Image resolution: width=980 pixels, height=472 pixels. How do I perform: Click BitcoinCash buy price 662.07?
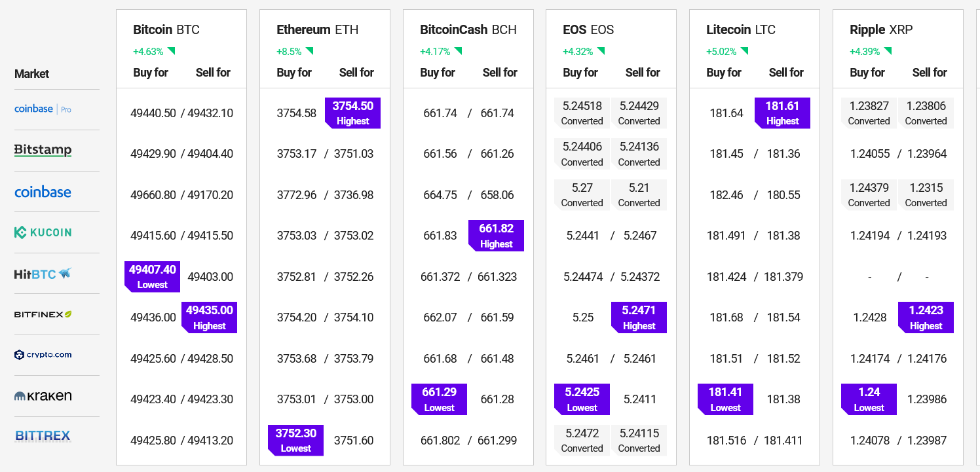click(440, 318)
